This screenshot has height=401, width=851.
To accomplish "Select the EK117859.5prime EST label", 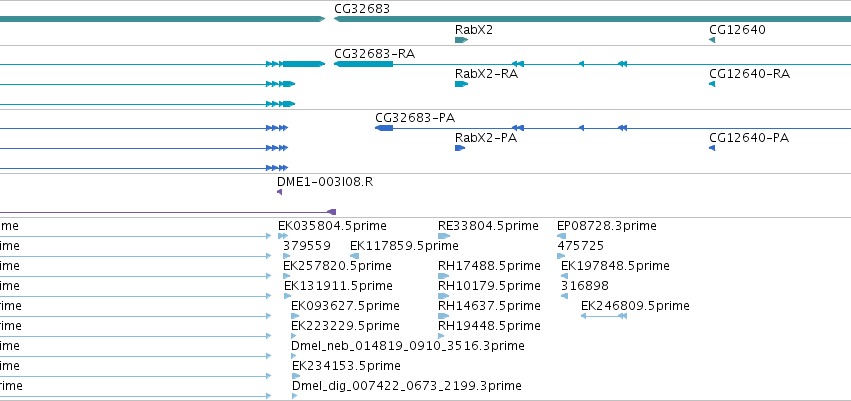I will tap(404, 246).
